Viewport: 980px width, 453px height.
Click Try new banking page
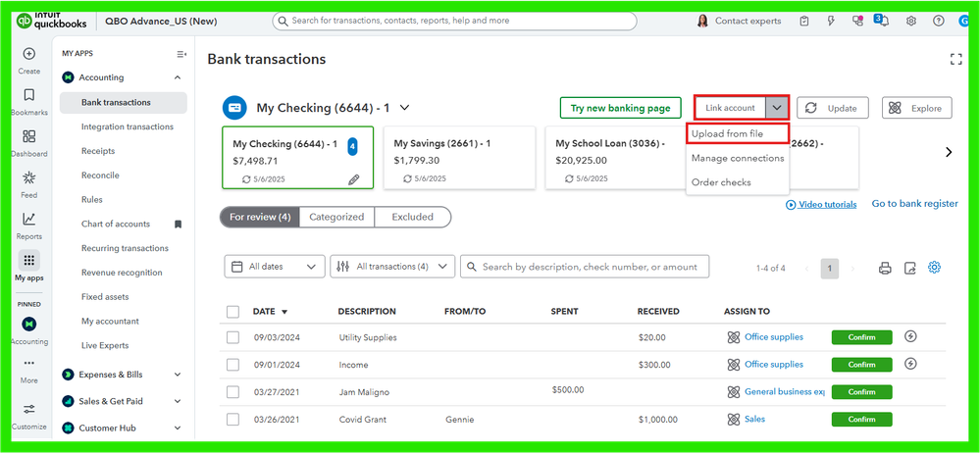click(x=620, y=108)
